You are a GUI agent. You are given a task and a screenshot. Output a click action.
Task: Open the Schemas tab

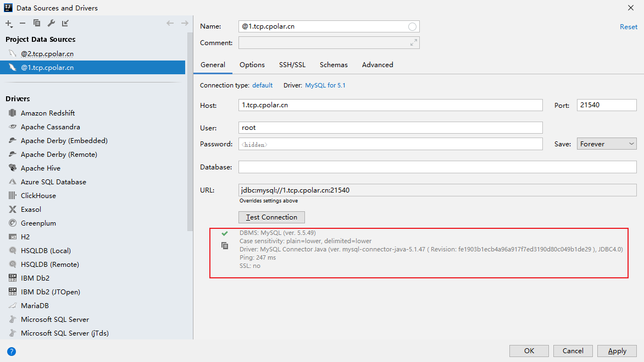click(x=334, y=65)
